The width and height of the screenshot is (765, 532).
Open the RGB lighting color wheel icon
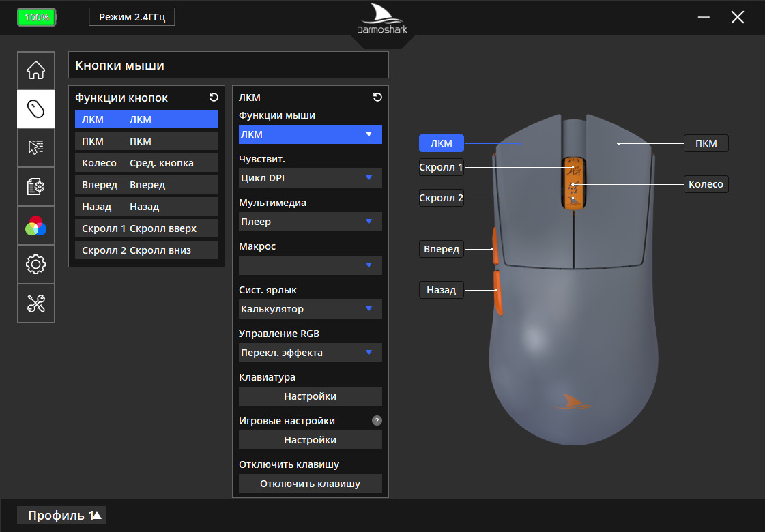36,225
